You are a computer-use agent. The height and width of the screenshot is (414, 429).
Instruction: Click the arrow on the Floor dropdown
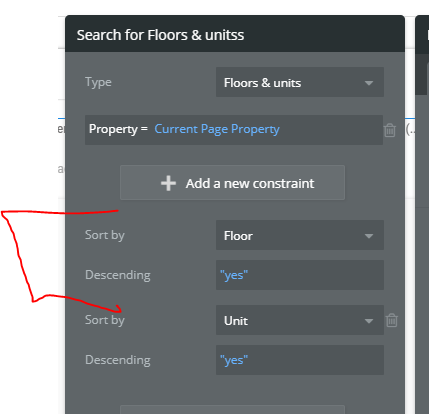[369, 236]
